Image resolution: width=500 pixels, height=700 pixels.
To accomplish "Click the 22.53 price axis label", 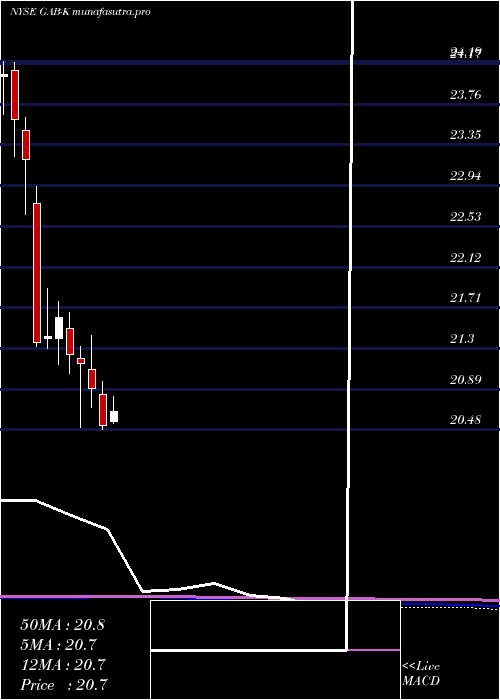I will (x=466, y=217).
